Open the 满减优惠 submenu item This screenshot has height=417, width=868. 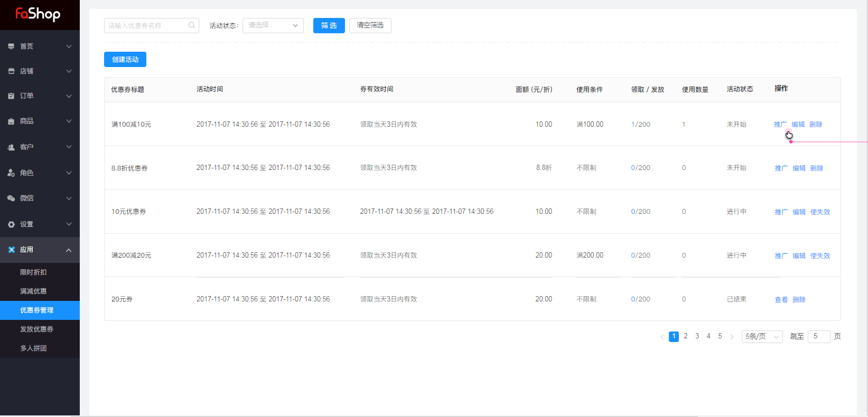coord(40,291)
